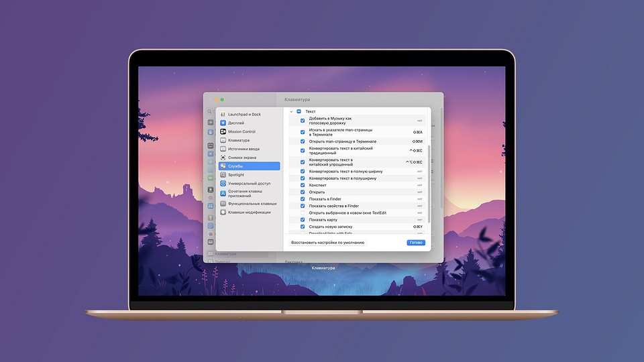This screenshot has width=644, height=362.
Task: Open Launchpad и Dock via its grid icon
Action: (223, 115)
